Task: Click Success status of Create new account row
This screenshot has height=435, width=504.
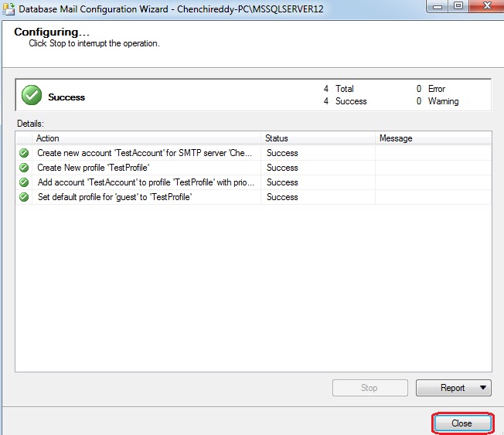Action: [x=282, y=153]
